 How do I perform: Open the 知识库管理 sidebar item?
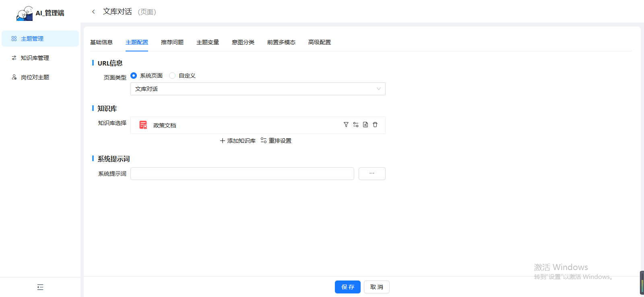(35, 58)
